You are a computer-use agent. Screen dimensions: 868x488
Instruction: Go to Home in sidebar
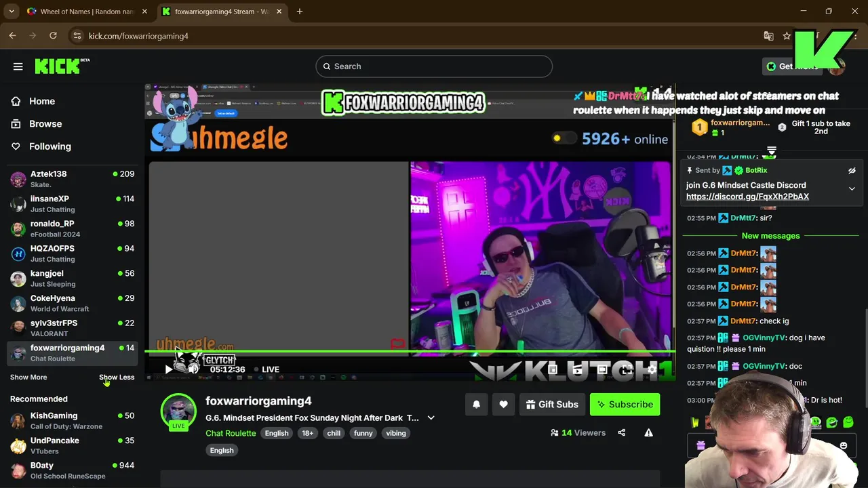(x=42, y=101)
